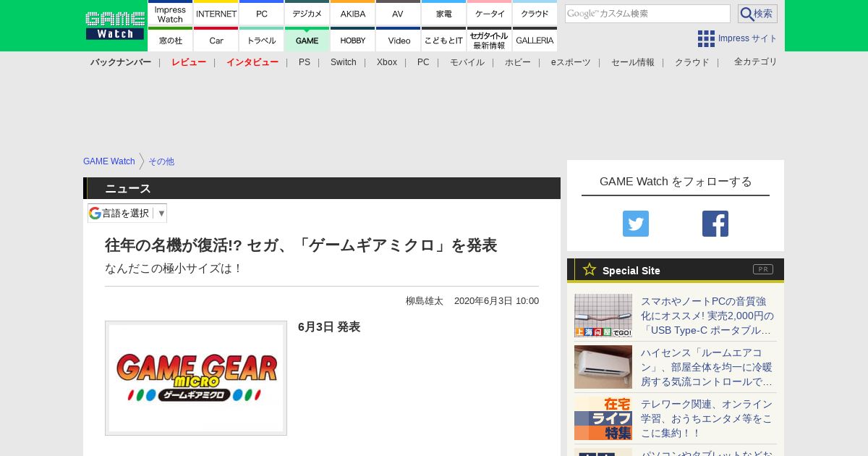Click the その他 breadcrumb link
This screenshot has height=456, width=868.
[x=161, y=161]
